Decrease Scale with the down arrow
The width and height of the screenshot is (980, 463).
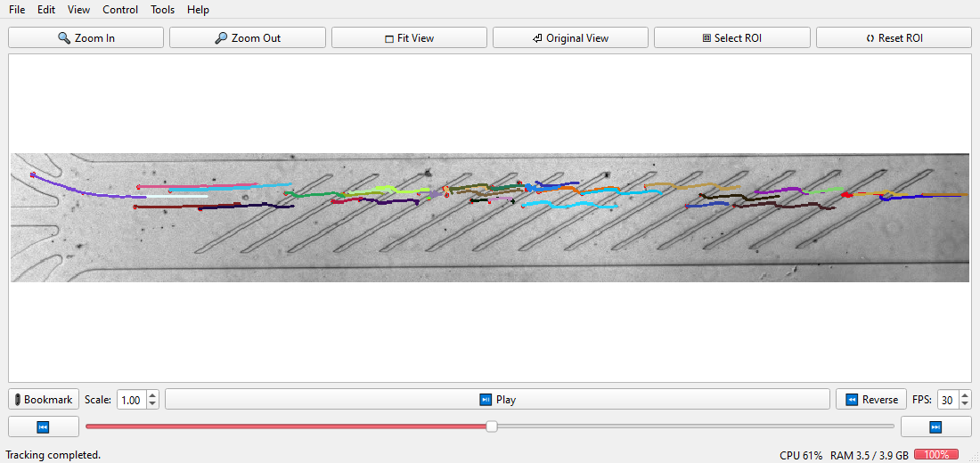pyautogui.click(x=153, y=404)
